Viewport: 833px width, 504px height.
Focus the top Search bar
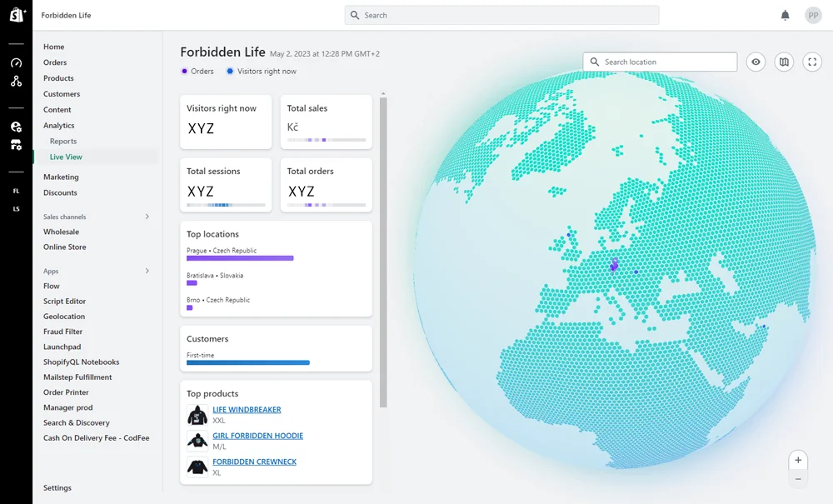tap(502, 15)
